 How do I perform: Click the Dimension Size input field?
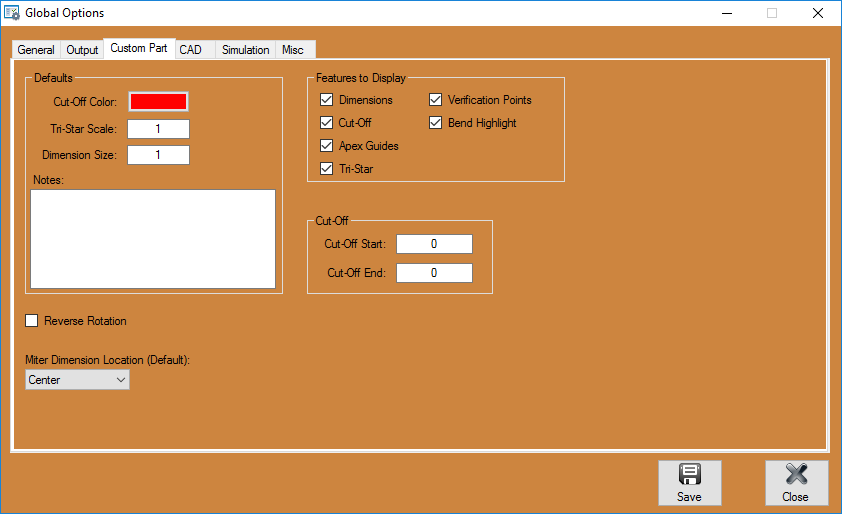pyautogui.click(x=158, y=155)
